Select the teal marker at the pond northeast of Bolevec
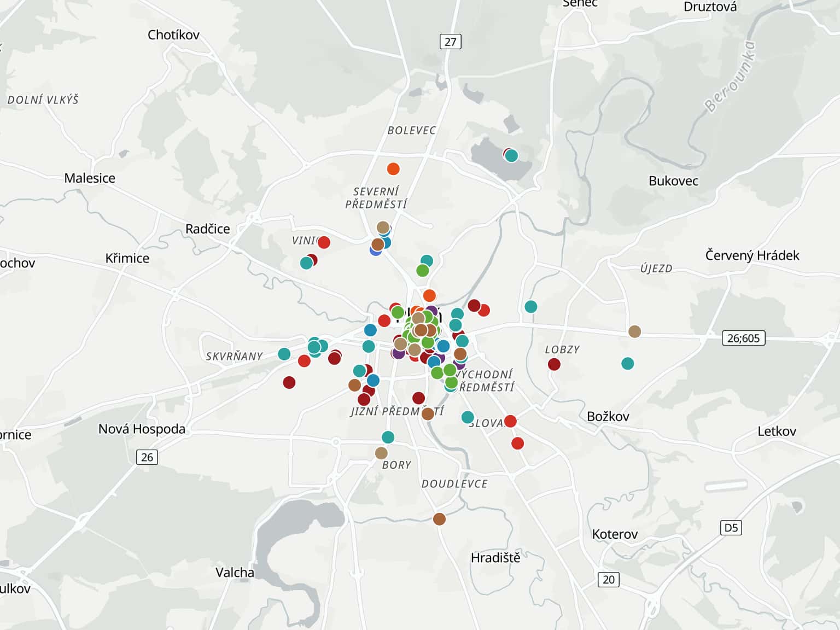 pyautogui.click(x=511, y=156)
